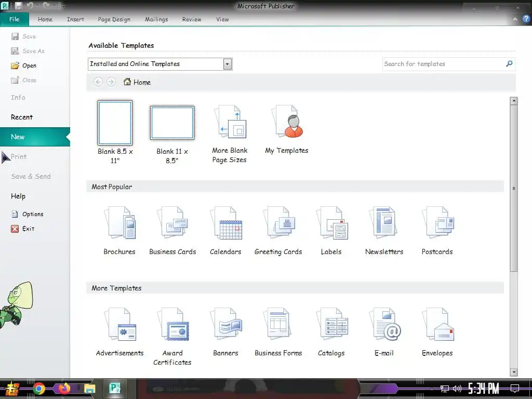Viewport: 532px width, 399px height.
Task: Open the Greeting Cards template category
Action: (278, 231)
